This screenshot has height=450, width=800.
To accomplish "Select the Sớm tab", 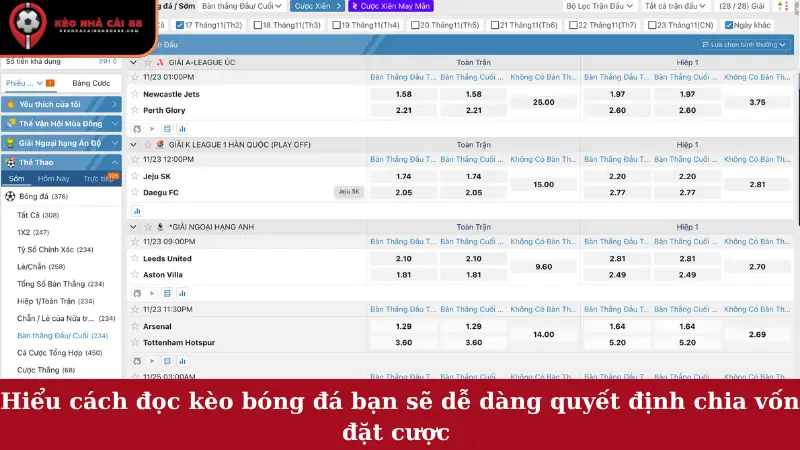I will [x=16, y=179].
